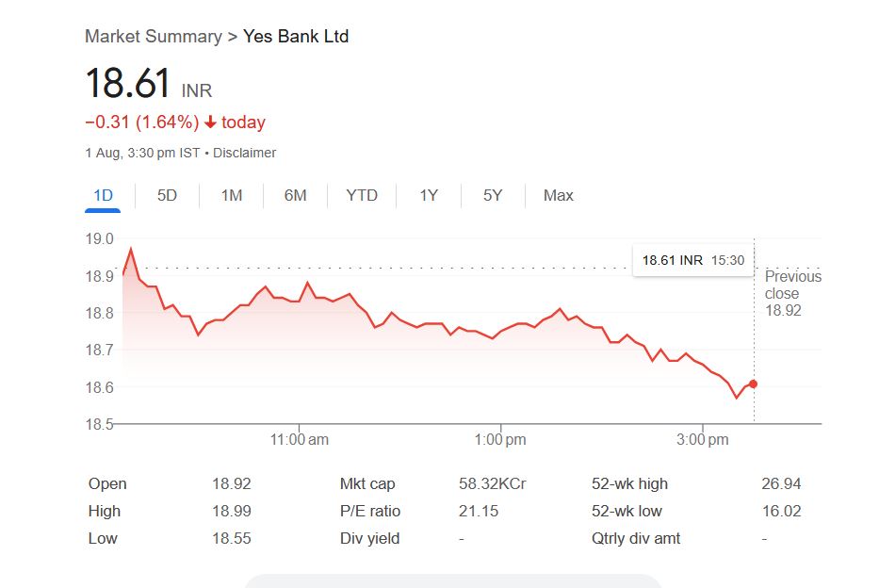Click the 3:00 pm axis label
This screenshot has height=588, width=879.
(704, 439)
